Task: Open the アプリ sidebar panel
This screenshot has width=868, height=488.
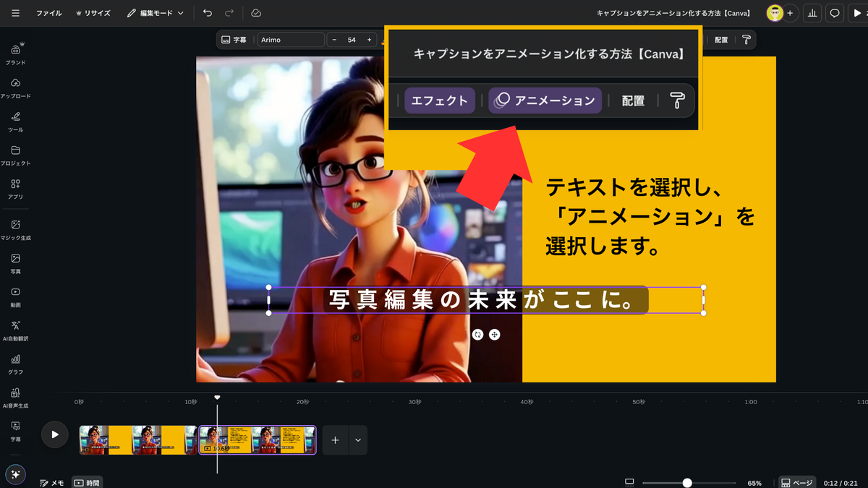Action: [16, 189]
